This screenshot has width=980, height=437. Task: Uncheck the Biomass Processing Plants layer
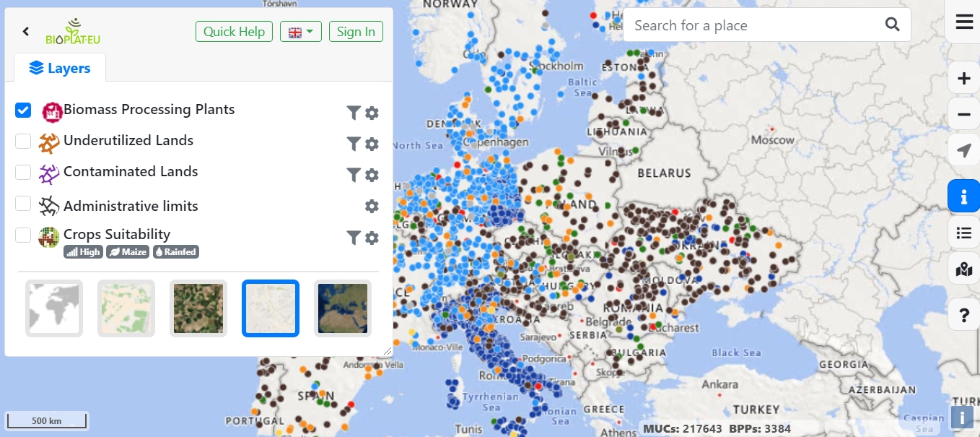pos(22,110)
